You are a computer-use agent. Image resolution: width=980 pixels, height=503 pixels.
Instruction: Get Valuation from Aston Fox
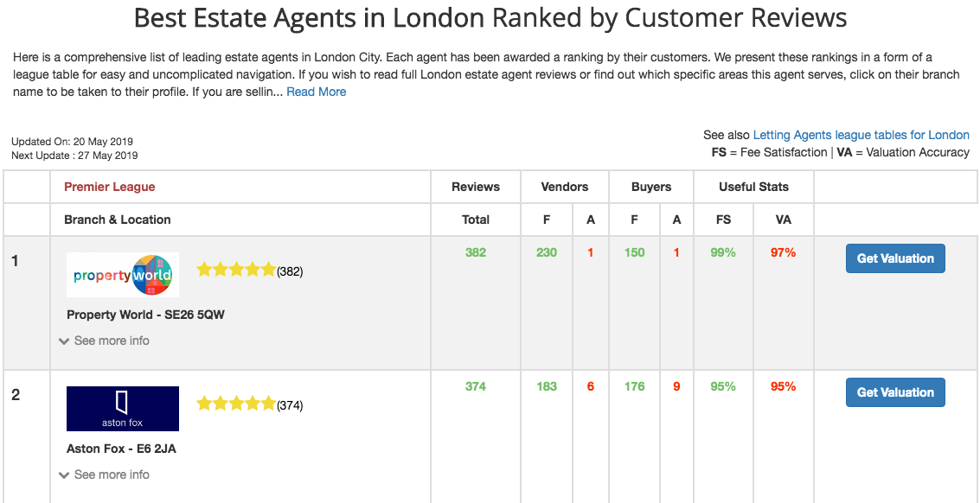click(x=895, y=392)
